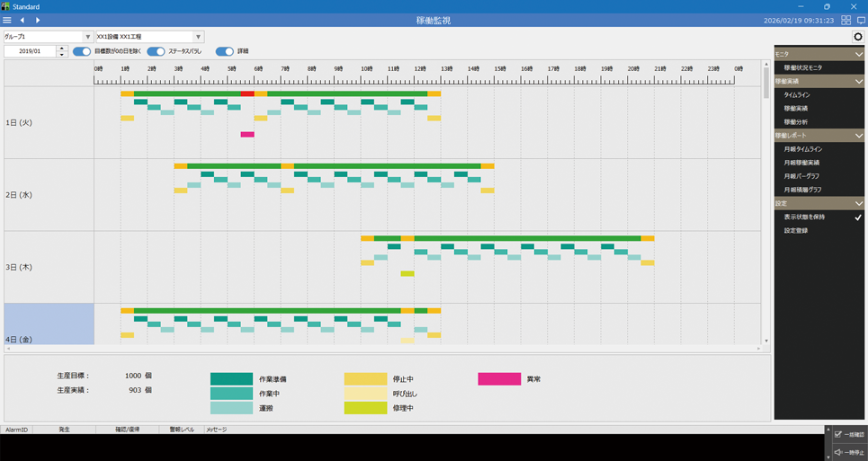This screenshot has height=461, width=868.
Task: Toggle the ステータスバラし switch
Action: pyautogui.click(x=157, y=51)
